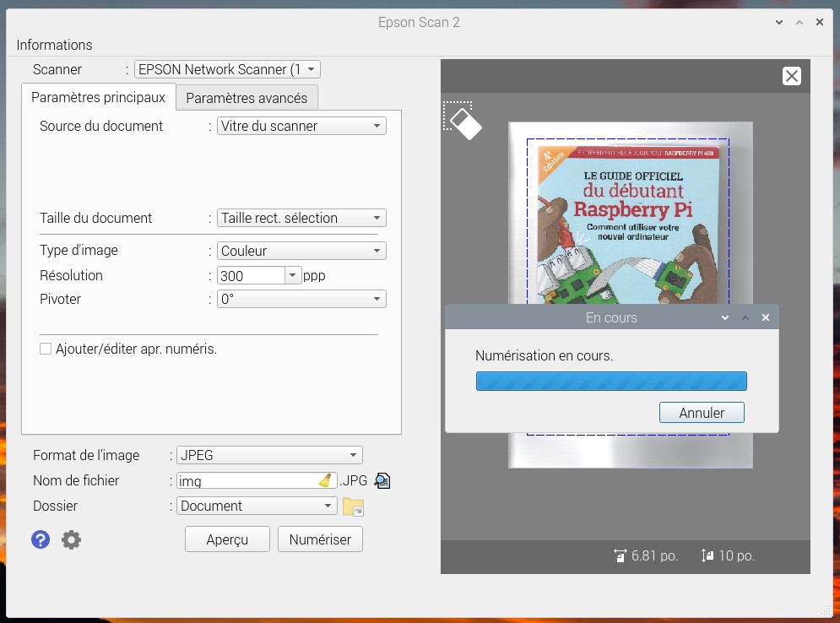This screenshot has width=840, height=623.
Task: Open Format de l'image JPEG dropdown
Action: click(269, 455)
